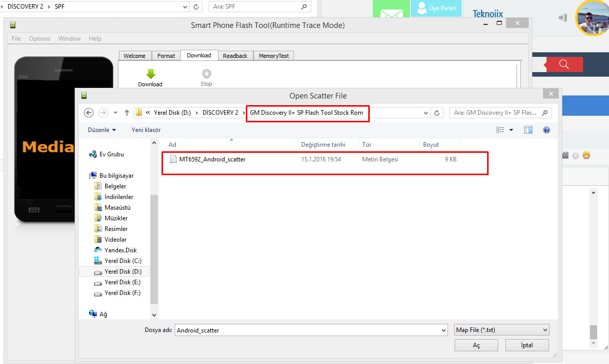Screen dimensions: 609x364
Task: Click the green Download arrow icon
Action: (150, 74)
